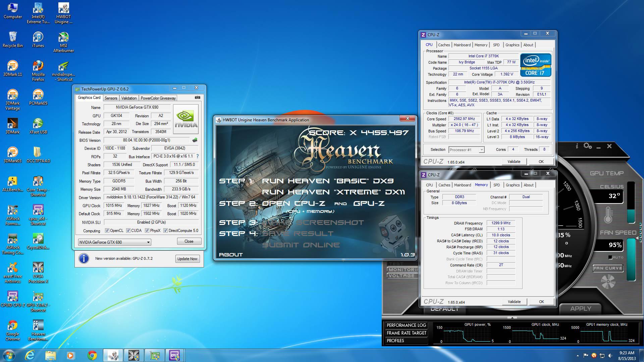Click Update Now for GPU-Z
644x362 pixels.
click(187, 259)
